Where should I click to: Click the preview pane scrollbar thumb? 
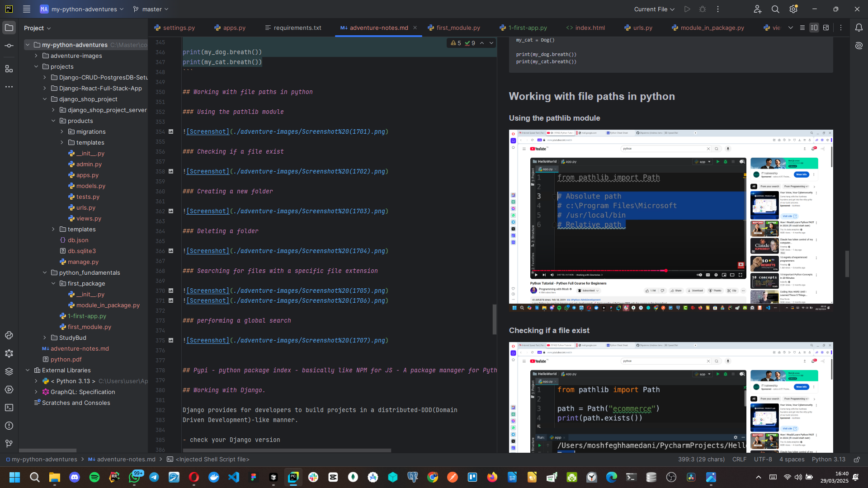847,263
